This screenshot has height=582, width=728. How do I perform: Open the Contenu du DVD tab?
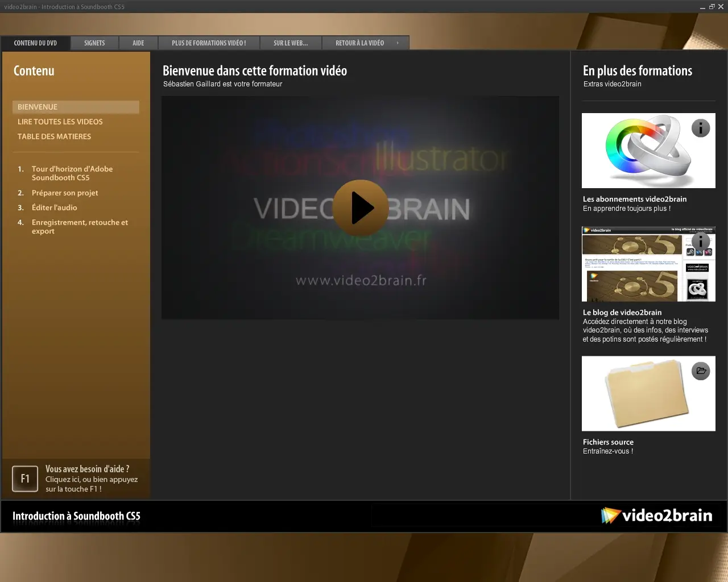pos(35,43)
